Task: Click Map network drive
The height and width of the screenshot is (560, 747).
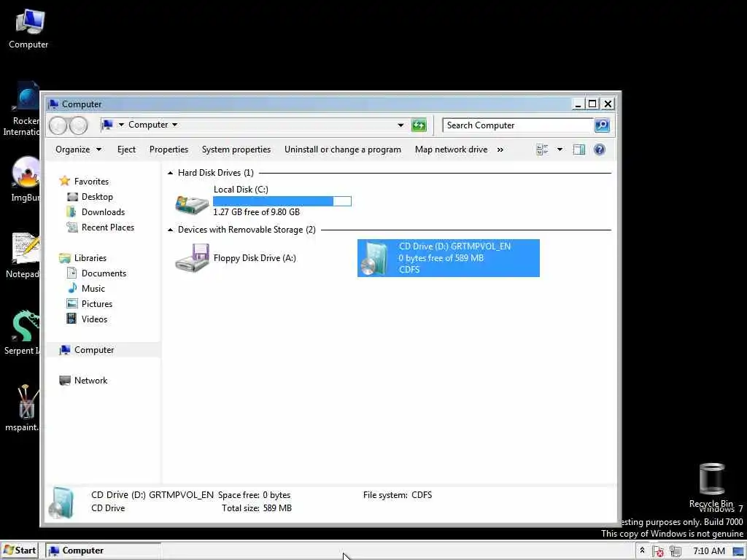Action: click(451, 149)
